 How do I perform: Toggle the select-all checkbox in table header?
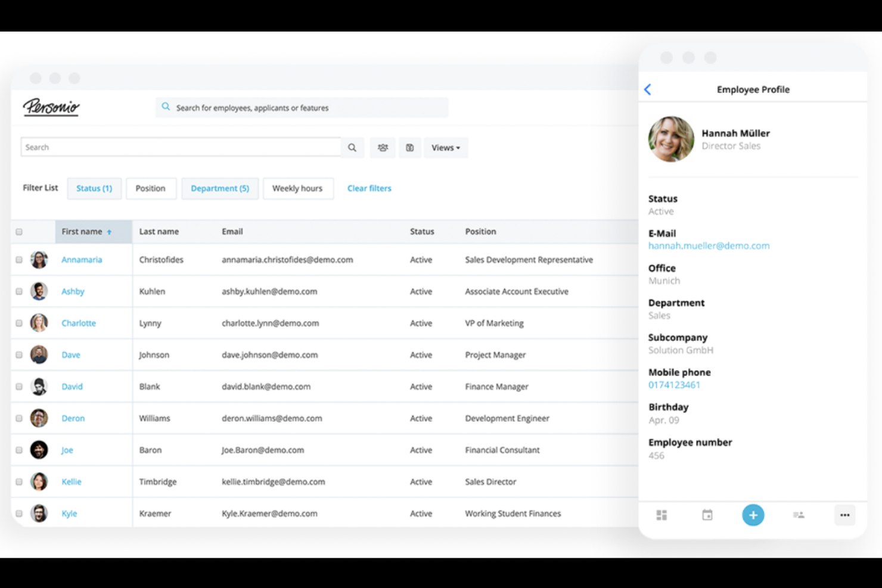tap(19, 232)
